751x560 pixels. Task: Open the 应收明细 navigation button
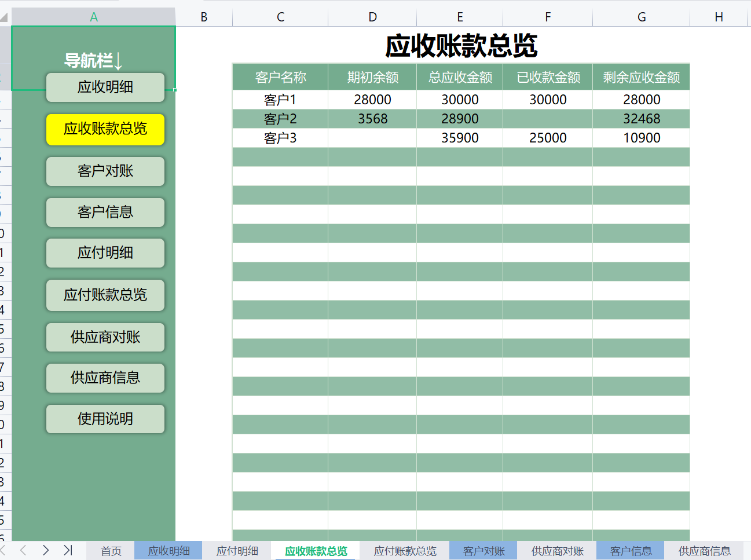[105, 87]
